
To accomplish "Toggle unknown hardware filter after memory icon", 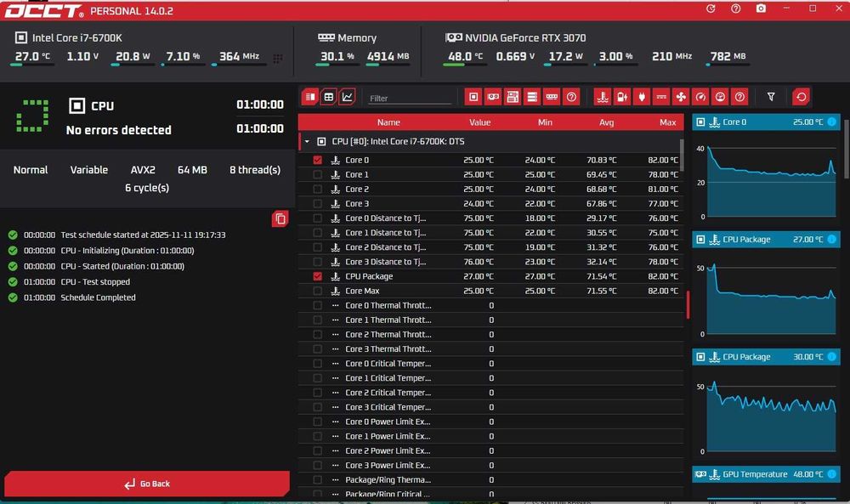I will click(x=571, y=97).
